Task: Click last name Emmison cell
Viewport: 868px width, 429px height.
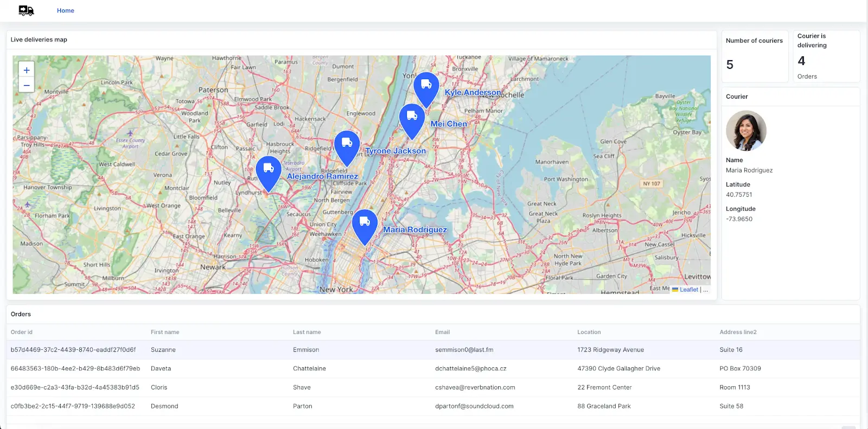Action: click(306, 350)
